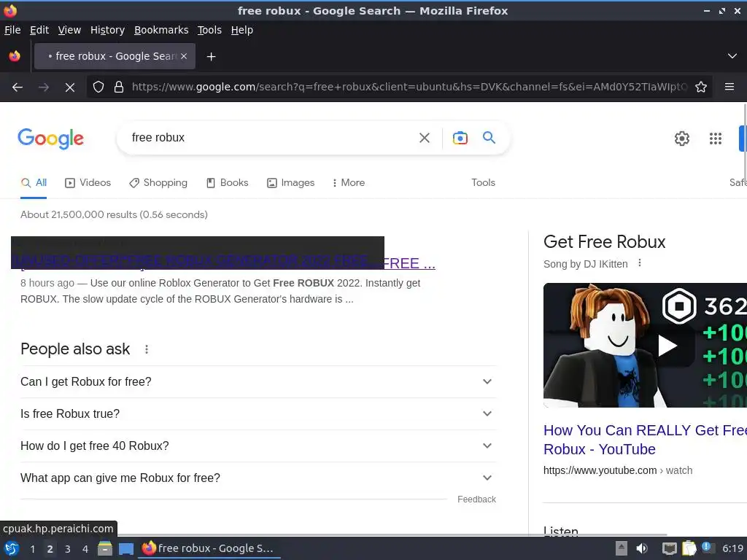The image size is (747, 560).
Task: Switch to Images results
Action: point(290,183)
